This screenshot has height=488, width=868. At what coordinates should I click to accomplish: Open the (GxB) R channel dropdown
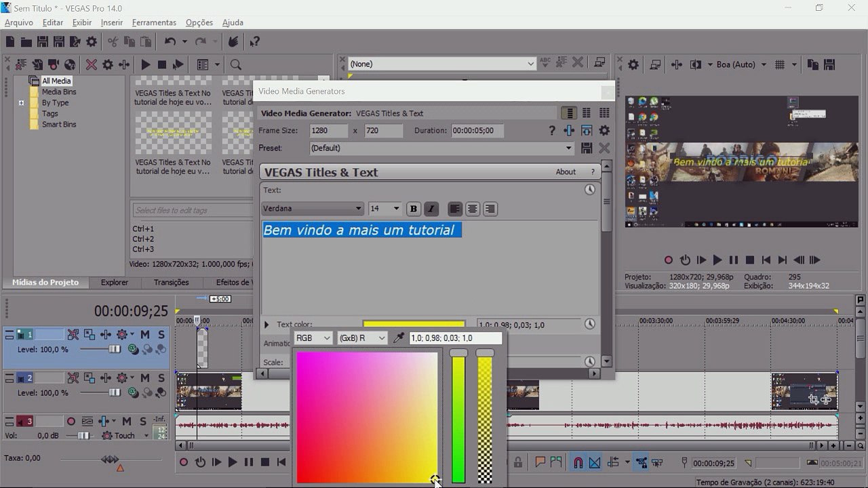point(362,338)
